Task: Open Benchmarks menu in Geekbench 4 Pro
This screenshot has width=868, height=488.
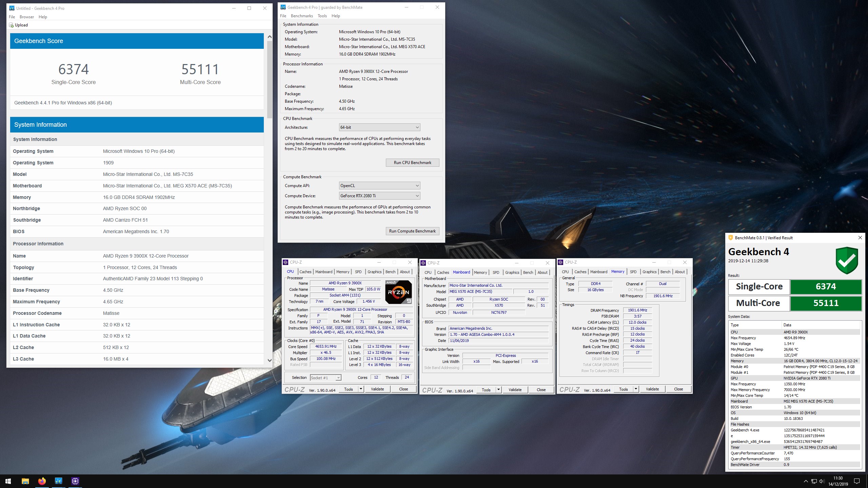Action: click(302, 16)
